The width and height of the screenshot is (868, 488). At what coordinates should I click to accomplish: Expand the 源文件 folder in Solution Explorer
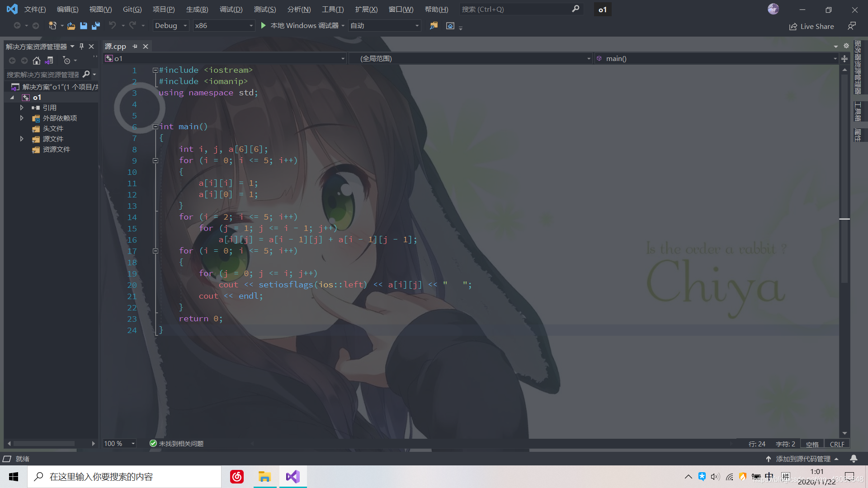point(21,139)
